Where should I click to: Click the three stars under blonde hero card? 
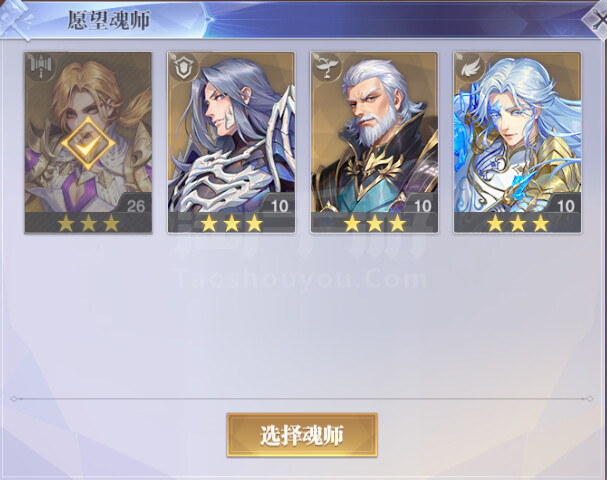88,223
